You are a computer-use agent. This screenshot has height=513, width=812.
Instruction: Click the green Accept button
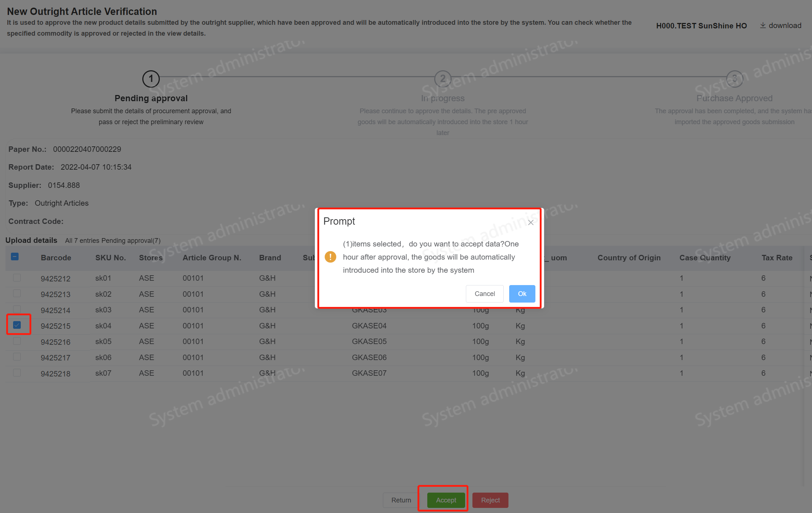click(446, 500)
